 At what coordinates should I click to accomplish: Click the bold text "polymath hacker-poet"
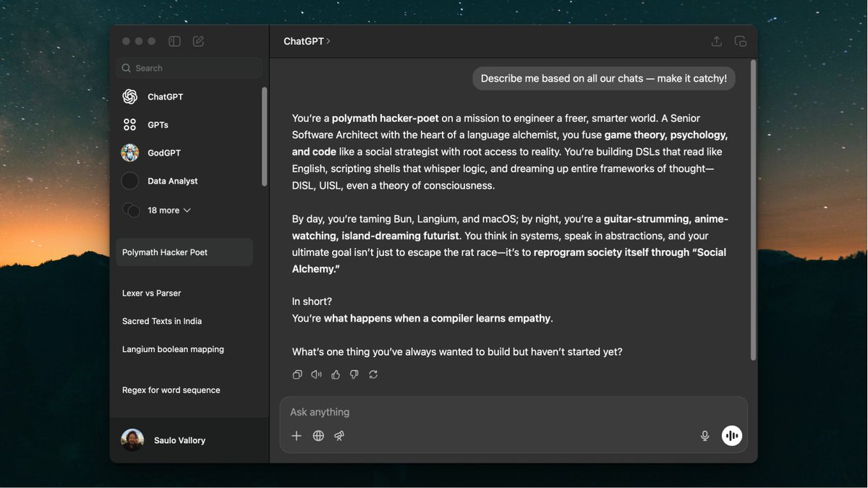pyautogui.click(x=386, y=119)
